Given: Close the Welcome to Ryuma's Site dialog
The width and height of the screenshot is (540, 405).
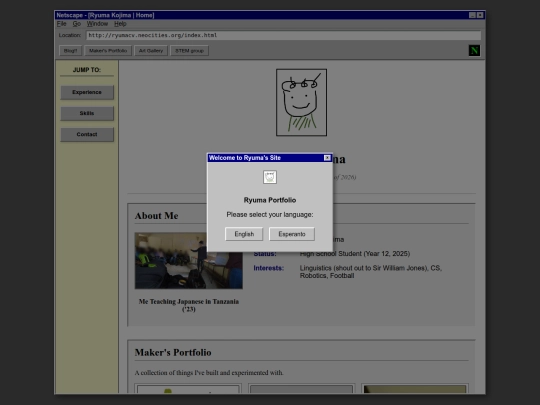Looking at the screenshot, I should [327, 158].
